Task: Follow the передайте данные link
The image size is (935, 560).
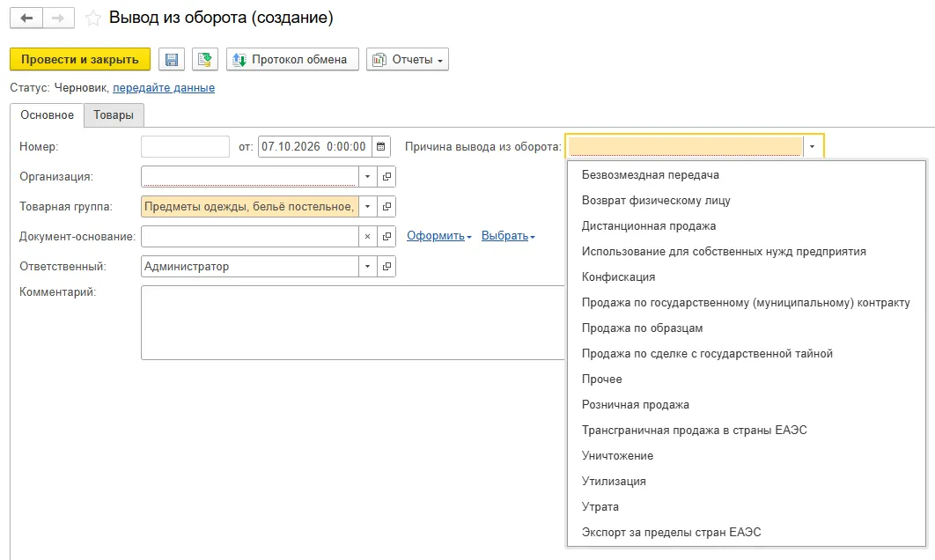Action: point(164,88)
